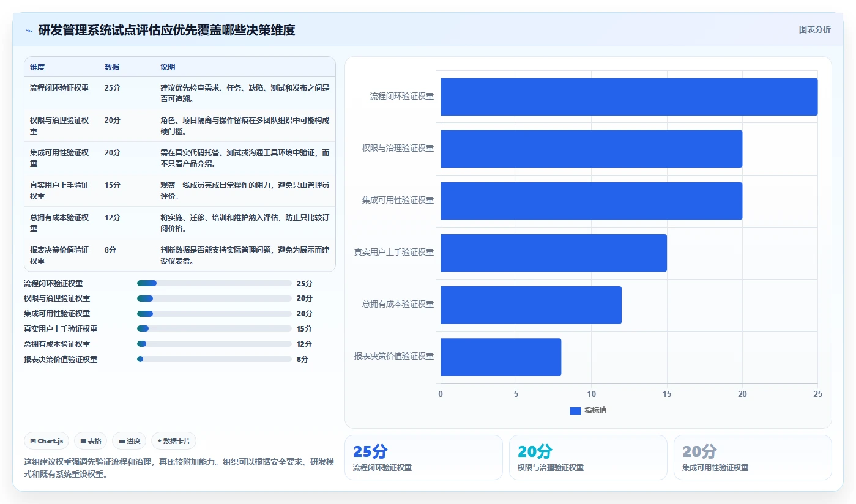Click the 总拥有成本验证权重 chart bar
This screenshot has width=856, height=504.
pyautogui.click(x=531, y=305)
